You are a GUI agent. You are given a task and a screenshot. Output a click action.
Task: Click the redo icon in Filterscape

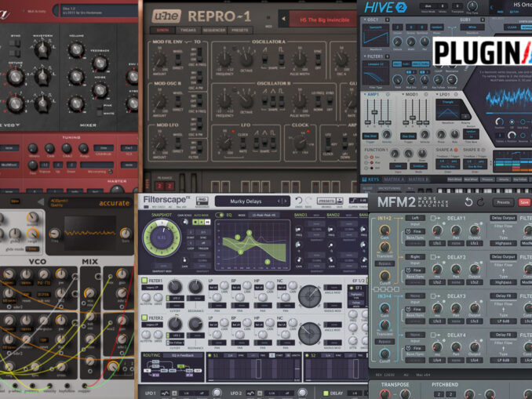[308, 201]
